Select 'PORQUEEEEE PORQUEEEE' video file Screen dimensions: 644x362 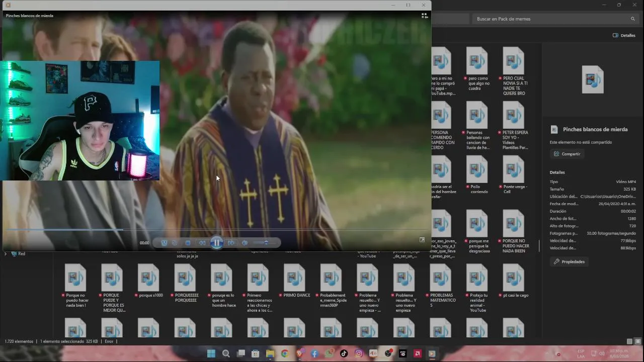[x=185, y=283]
